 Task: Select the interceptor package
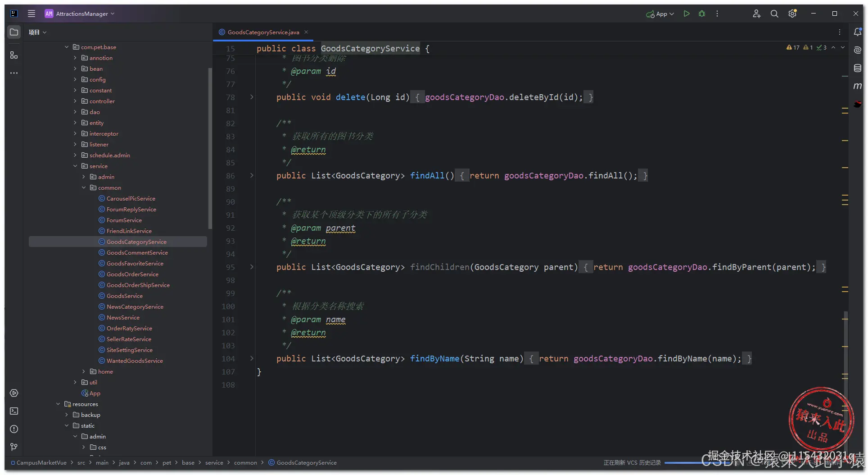(104, 133)
